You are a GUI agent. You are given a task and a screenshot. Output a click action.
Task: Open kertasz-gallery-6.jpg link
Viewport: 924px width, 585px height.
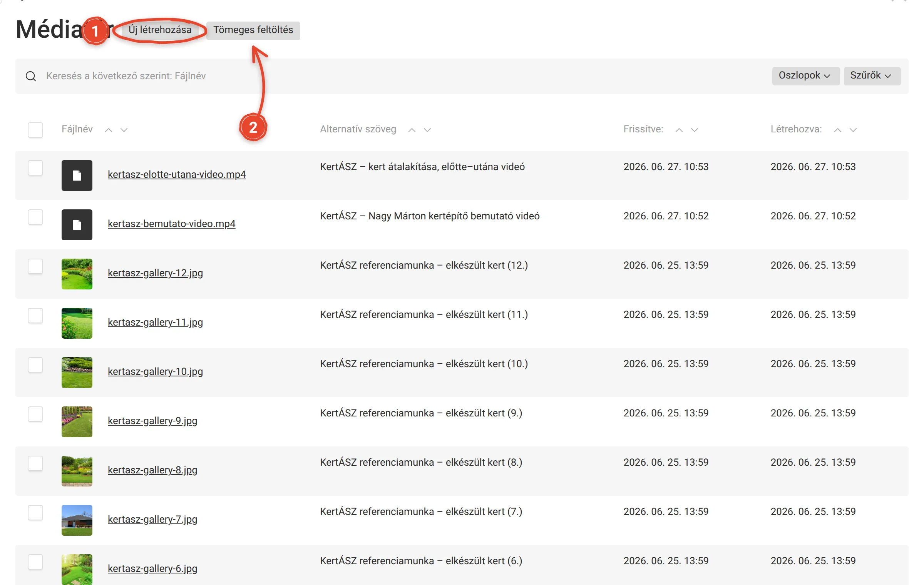pos(152,569)
